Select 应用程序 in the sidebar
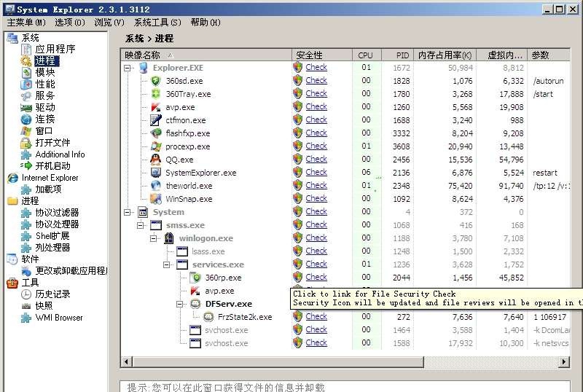This screenshot has height=392, width=583. [x=55, y=49]
